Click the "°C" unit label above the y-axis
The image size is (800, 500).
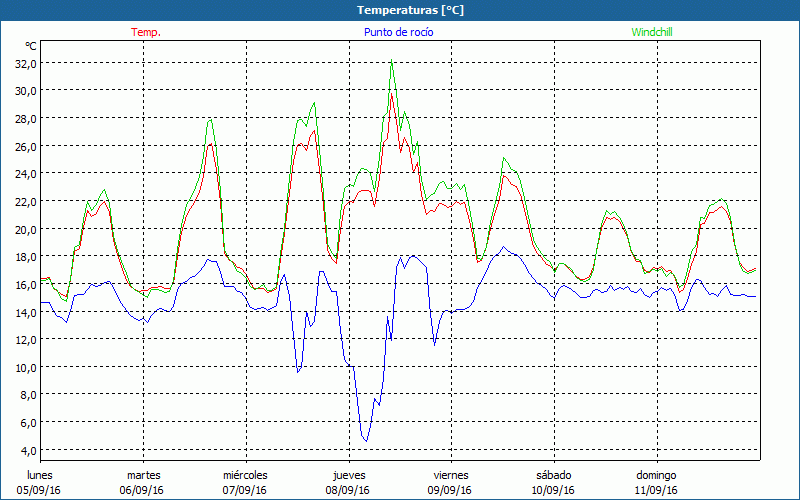pyautogui.click(x=31, y=46)
